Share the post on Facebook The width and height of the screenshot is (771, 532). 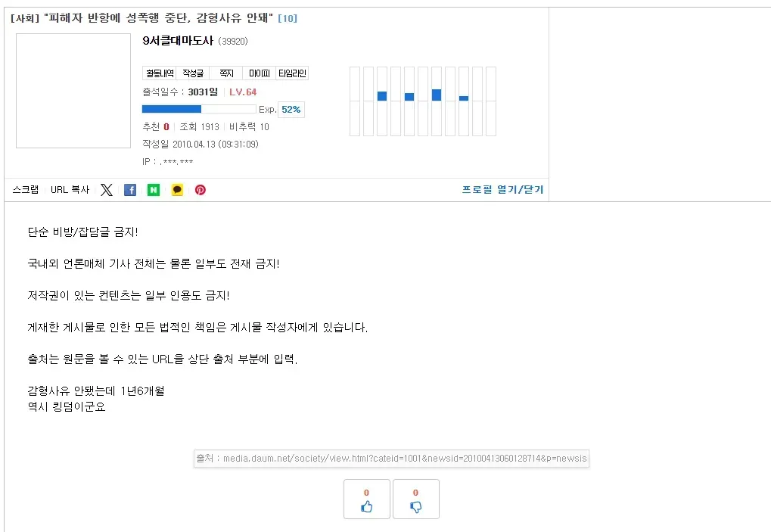[130, 190]
